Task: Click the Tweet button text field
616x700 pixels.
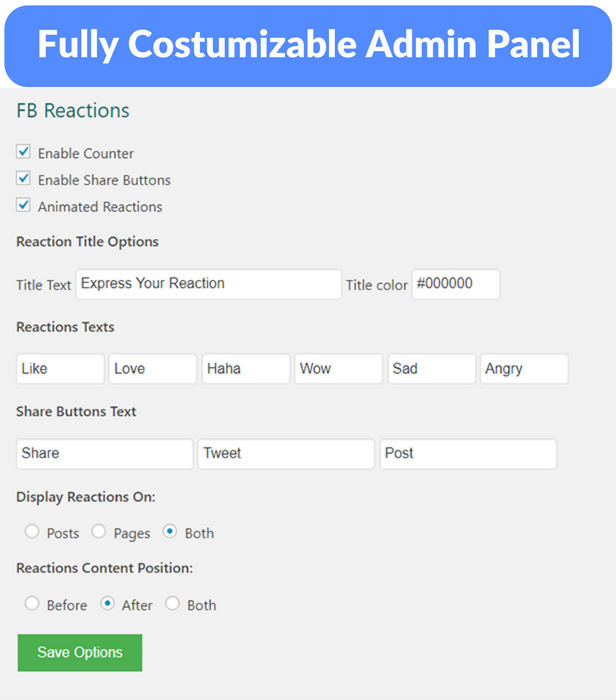Action: click(x=285, y=454)
